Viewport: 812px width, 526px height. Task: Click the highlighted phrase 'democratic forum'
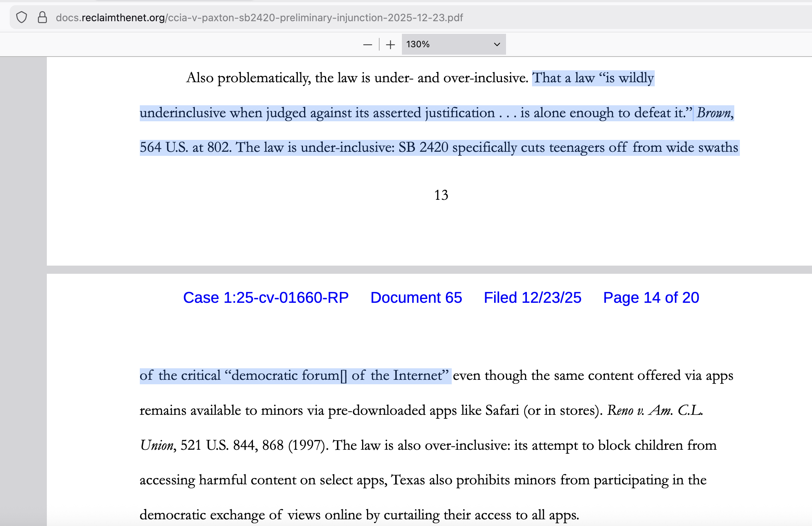point(285,376)
